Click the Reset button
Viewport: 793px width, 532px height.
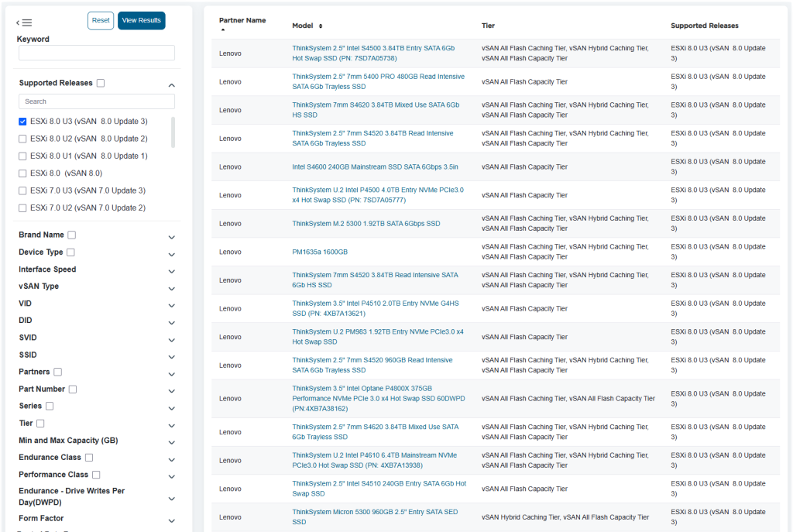[101, 21]
